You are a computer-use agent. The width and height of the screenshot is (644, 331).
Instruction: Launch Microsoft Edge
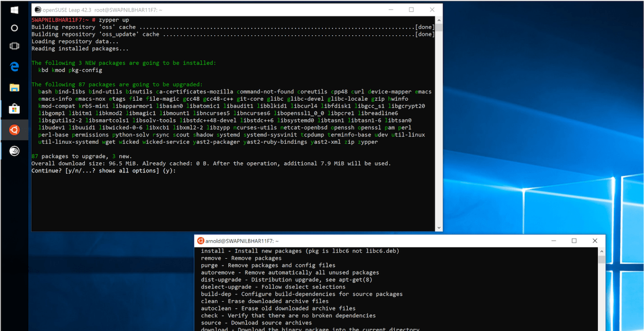(14, 66)
